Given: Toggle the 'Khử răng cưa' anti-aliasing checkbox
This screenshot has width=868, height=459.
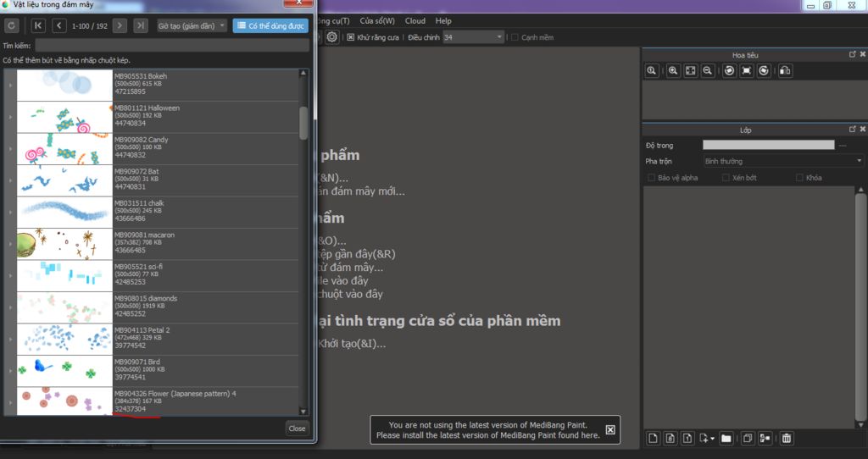Looking at the screenshot, I should click(x=350, y=37).
